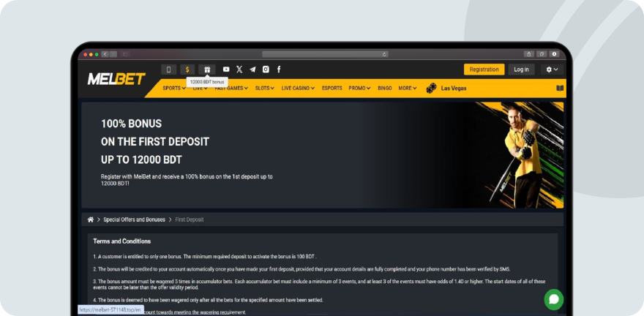Open the Telegram social icon

click(252, 69)
